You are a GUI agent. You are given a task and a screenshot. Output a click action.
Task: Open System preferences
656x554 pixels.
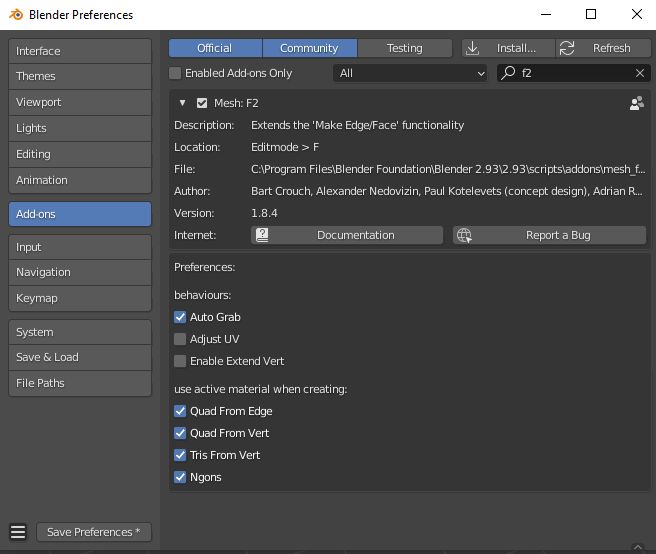(80, 332)
